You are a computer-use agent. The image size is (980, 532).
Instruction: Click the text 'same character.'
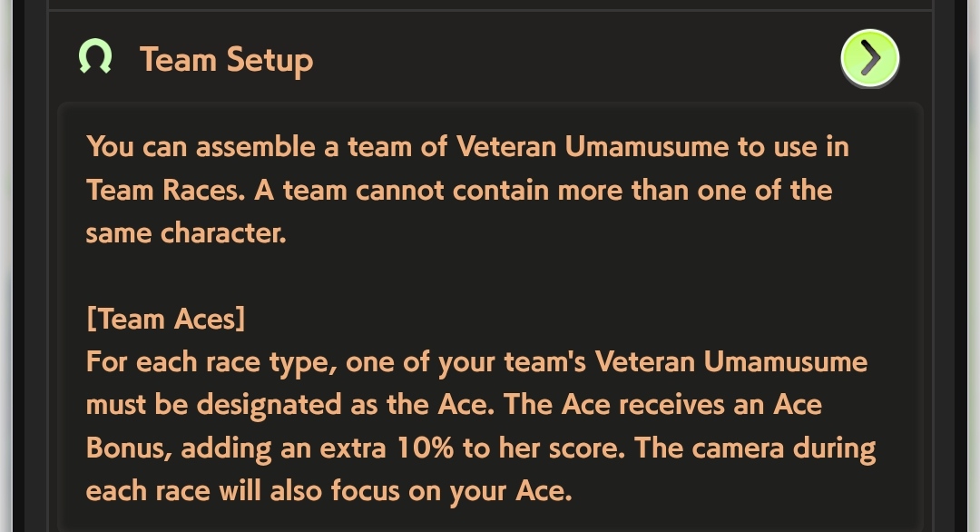click(x=186, y=233)
